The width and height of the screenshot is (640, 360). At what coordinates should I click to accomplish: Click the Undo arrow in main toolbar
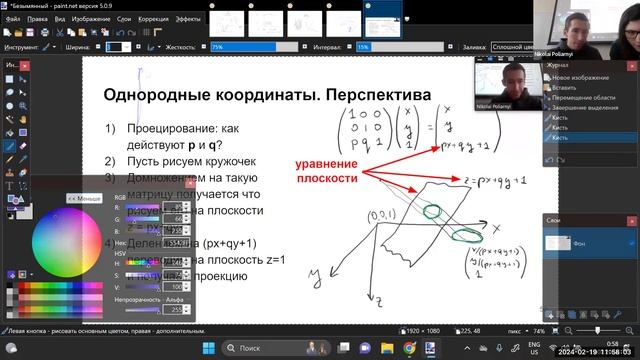pos(120,32)
